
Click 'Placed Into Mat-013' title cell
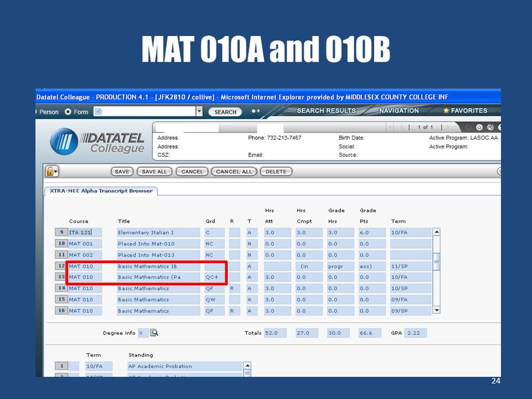point(158,255)
